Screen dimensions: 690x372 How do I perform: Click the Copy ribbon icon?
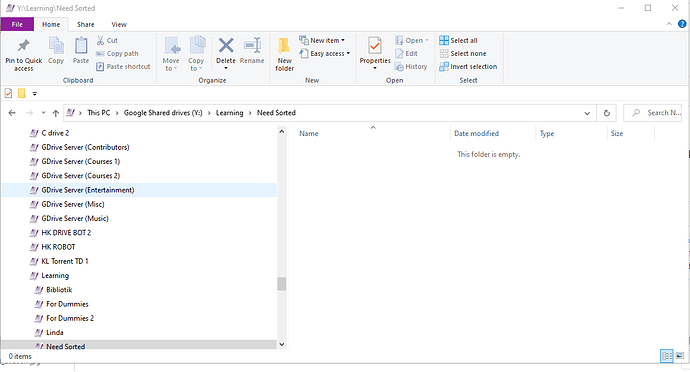56,46
